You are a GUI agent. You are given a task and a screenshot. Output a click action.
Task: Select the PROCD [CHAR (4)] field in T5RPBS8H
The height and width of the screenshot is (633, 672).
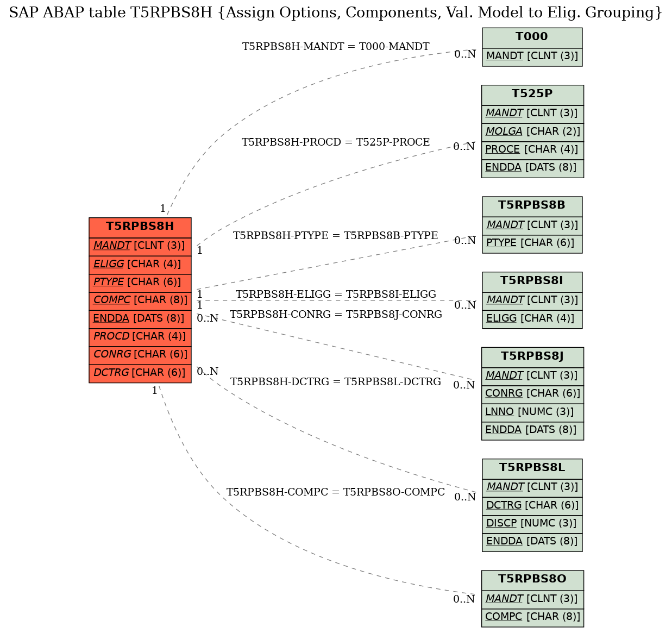tap(140, 336)
